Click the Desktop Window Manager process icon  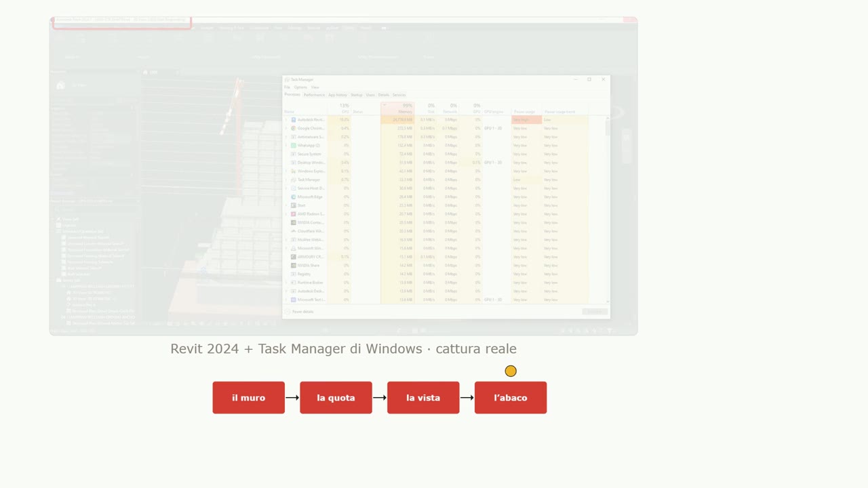pos(293,163)
